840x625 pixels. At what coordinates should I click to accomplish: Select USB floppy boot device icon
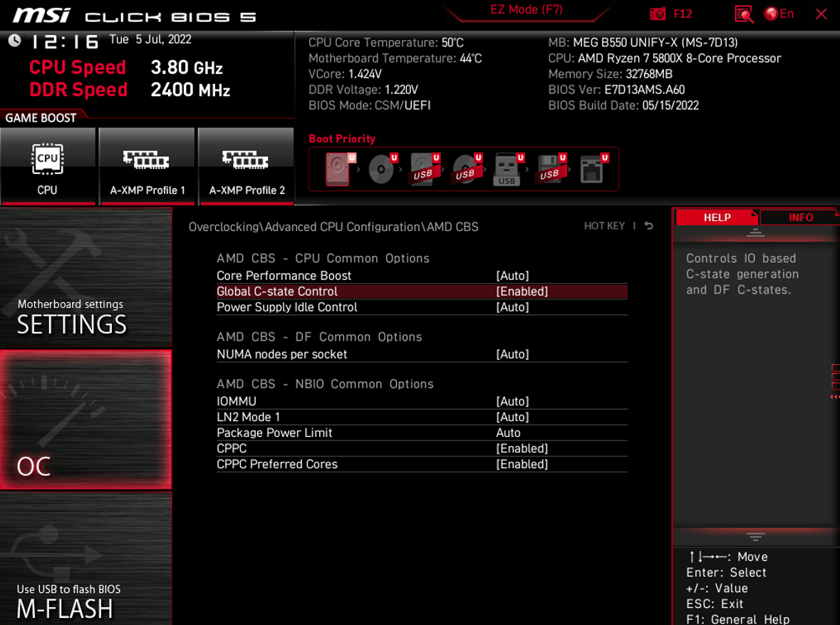[551, 169]
